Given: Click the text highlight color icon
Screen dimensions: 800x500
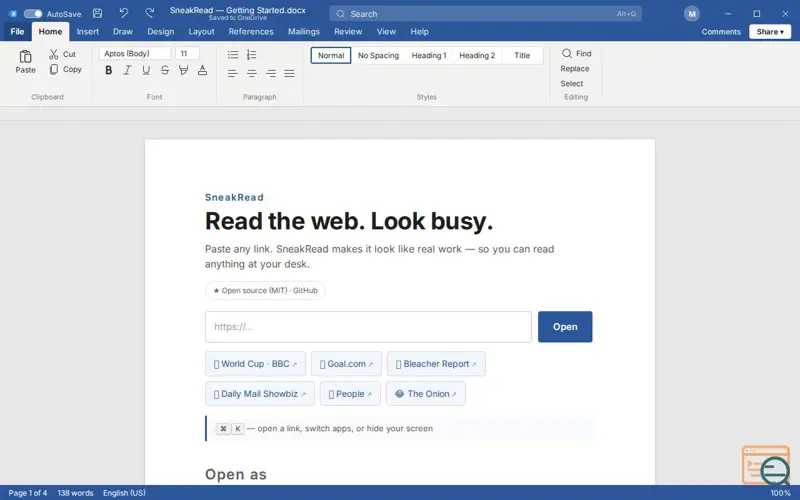Looking at the screenshot, I should [x=184, y=70].
